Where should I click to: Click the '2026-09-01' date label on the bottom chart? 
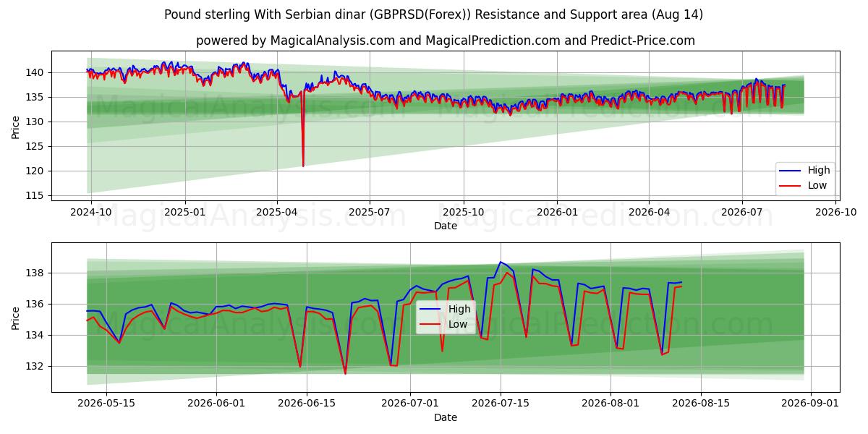pyautogui.click(x=810, y=404)
